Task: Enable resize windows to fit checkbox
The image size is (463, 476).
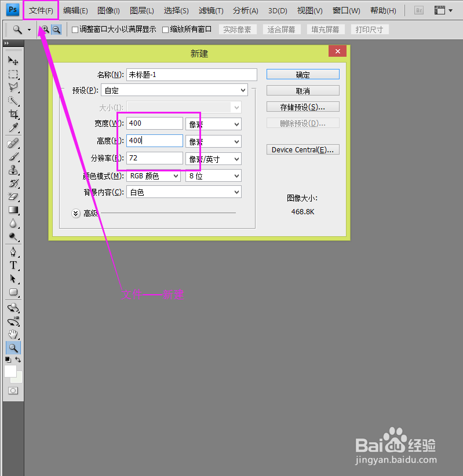Action: coord(75,30)
